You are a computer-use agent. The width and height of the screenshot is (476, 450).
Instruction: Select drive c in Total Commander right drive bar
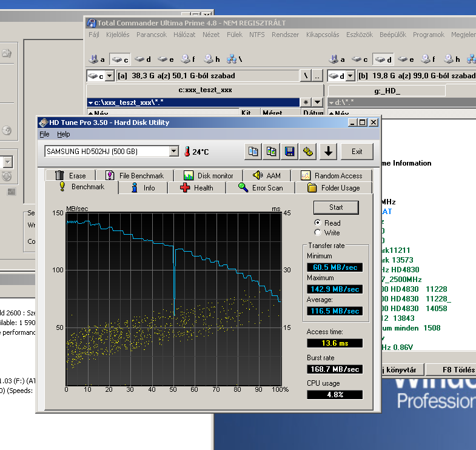[360, 59]
